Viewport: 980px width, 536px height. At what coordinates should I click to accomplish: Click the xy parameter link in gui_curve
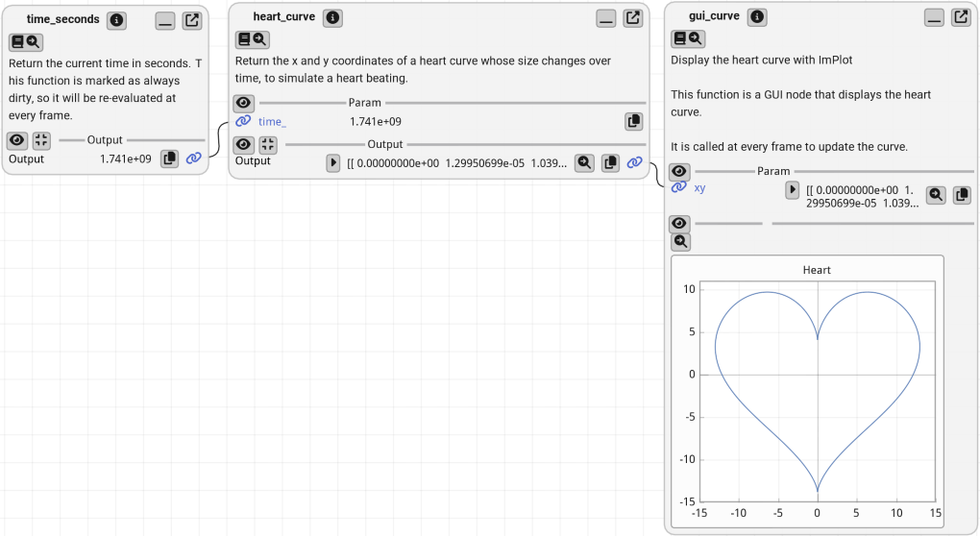tap(699, 188)
